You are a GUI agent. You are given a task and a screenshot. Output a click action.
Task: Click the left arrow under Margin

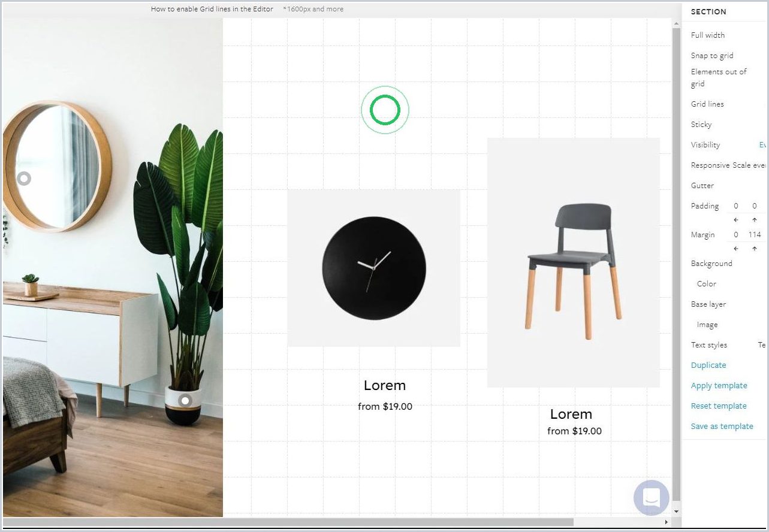click(x=736, y=249)
